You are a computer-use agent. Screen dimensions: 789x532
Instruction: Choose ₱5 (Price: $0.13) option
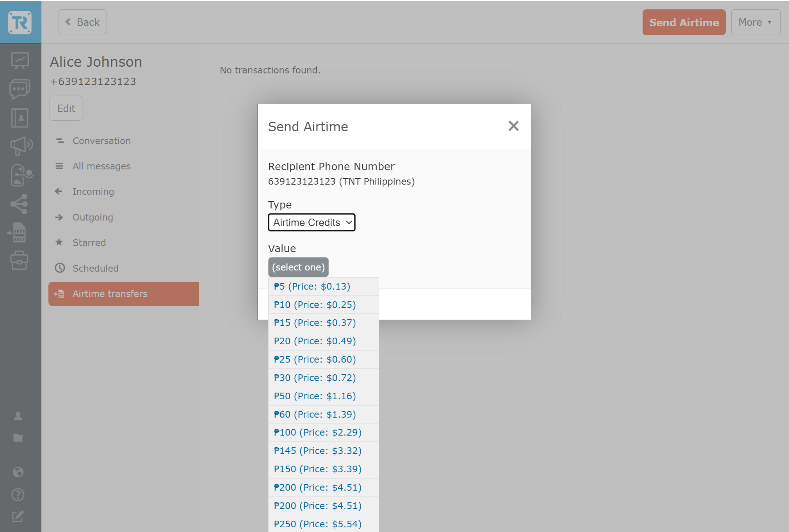[323, 286]
